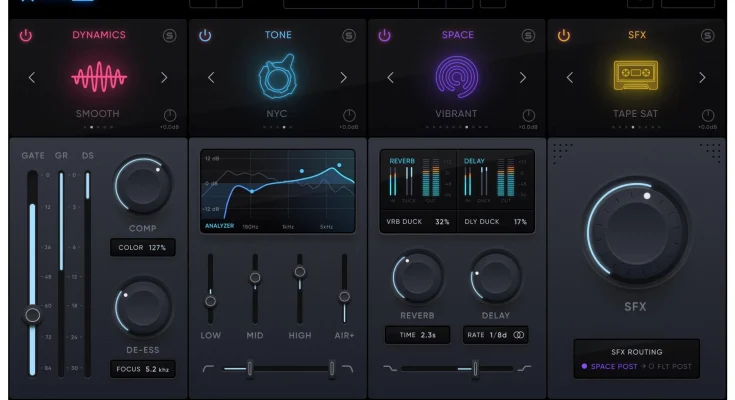Click the Analyzer button in Tone display

[x=219, y=226]
